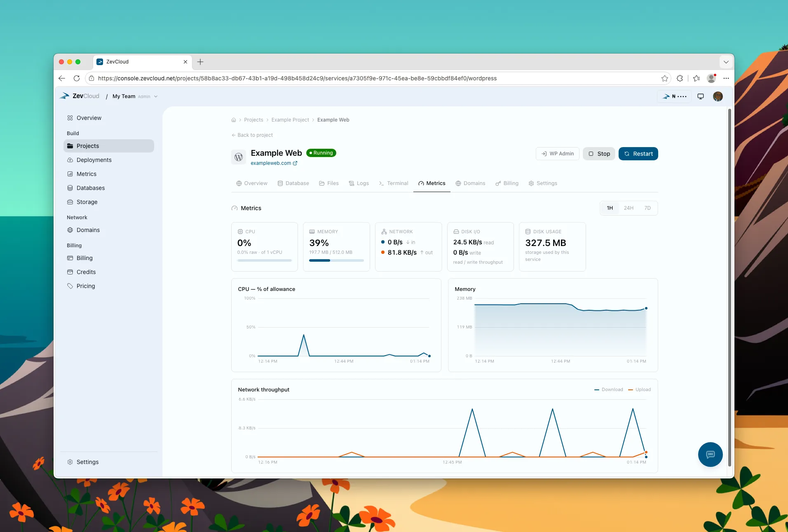Viewport: 788px width, 532px height.
Task: Restart the Example Web service
Action: click(638, 154)
